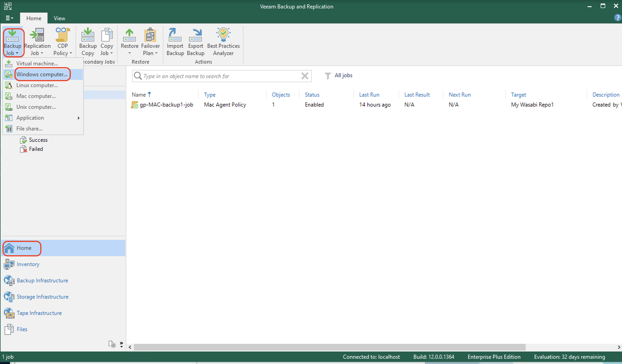The width and height of the screenshot is (622, 364).
Task: Switch to the View ribbon tab
Action: (x=59, y=18)
